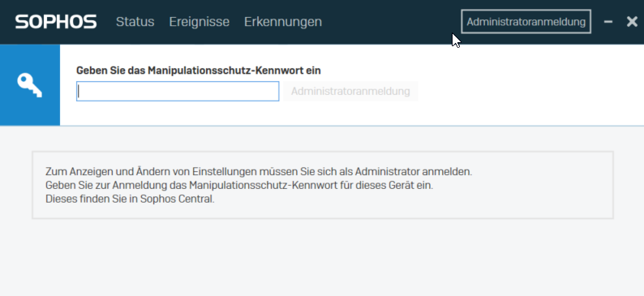Click text 'Dieses finden Sie in Sophos Central.'
The image size is (644, 296).
130,199
